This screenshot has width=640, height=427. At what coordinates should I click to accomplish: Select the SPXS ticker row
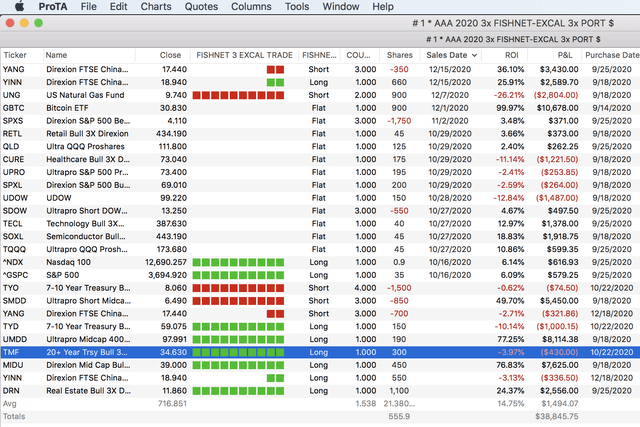point(320,121)
